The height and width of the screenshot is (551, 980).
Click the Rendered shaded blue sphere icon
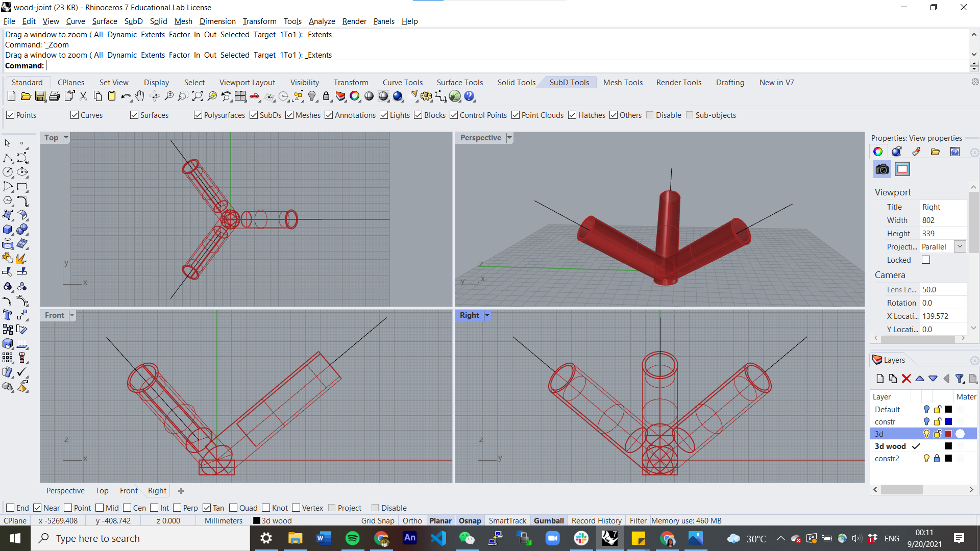pos(398,96)
